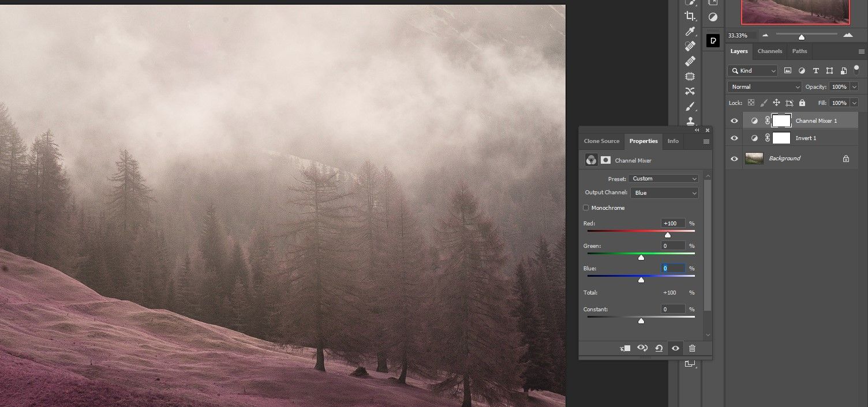Toggle adjustment layer visibility in Properties
The height and width of the screenshot is (407, 868).
tap(675, 348)
